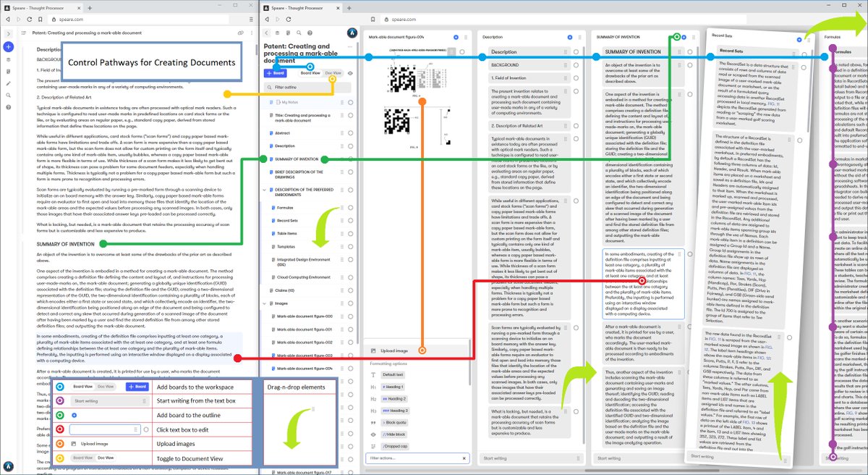Expand the collapsed sidebar in the left window
The width and height of the screenshot is (868, 475).
[x=7, y=33]
